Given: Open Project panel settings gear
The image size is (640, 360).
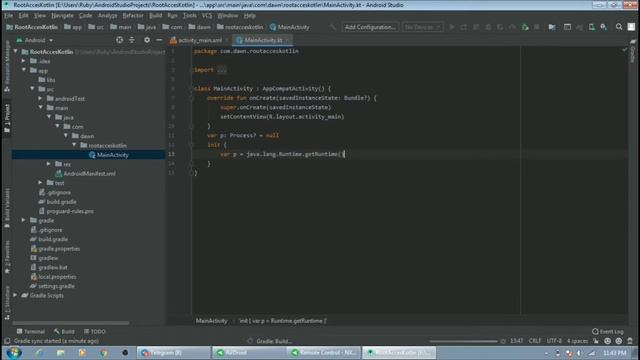Looking at the screenshot, I should coord(147,40).
